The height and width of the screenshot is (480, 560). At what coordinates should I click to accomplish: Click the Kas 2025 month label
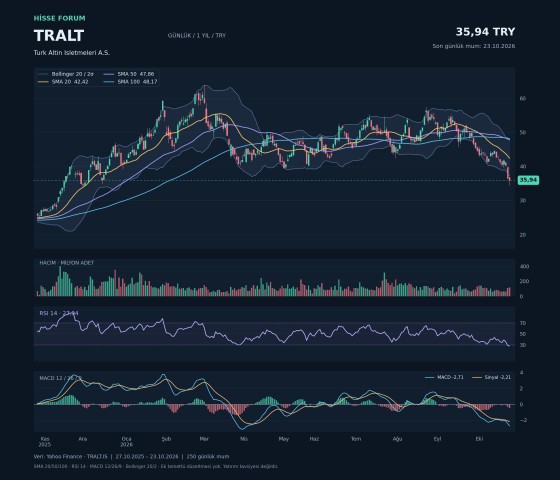point(45,441)
